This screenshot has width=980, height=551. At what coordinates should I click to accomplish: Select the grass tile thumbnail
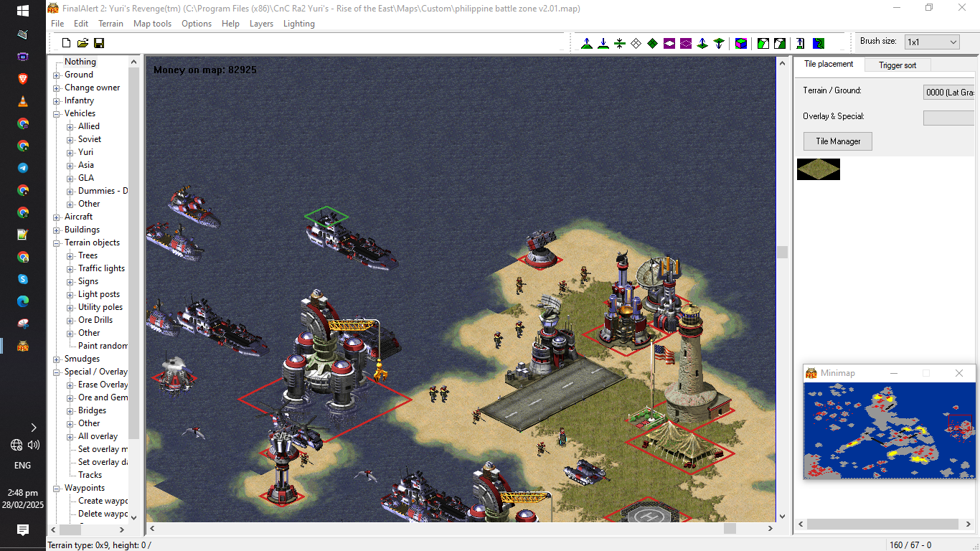(819, 169)
